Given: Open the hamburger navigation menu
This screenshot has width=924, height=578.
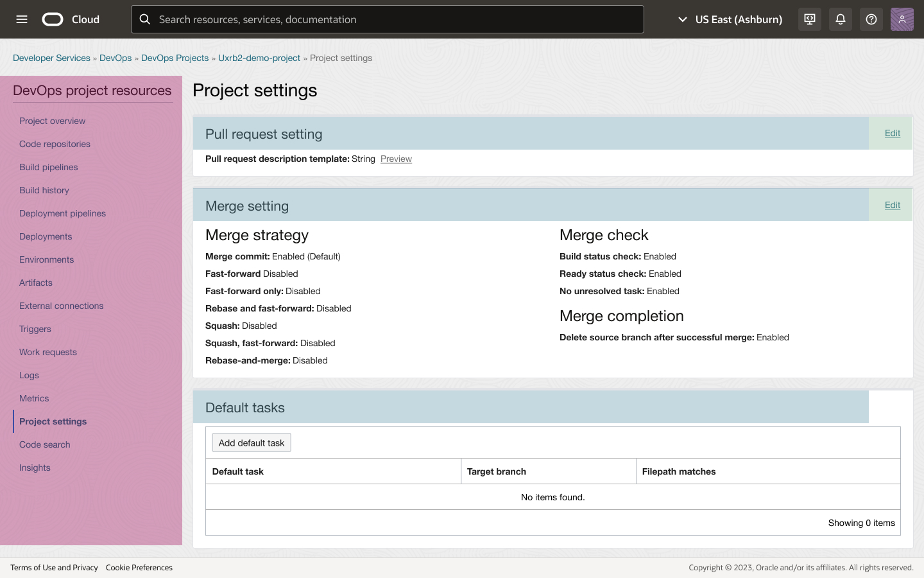Looking at the screenshot, I should pyautogui.click(x=22, y=19).
